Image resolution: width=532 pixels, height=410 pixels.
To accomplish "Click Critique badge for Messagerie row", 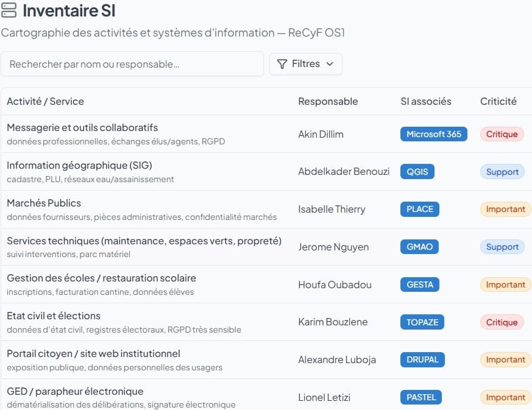I will click(x=502, y=134).
